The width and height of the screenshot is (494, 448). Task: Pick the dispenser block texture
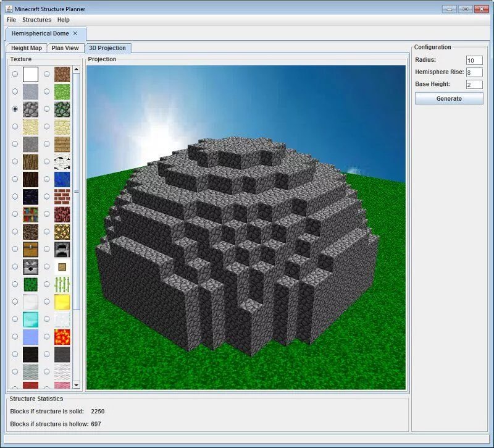[x=30, y=267]
